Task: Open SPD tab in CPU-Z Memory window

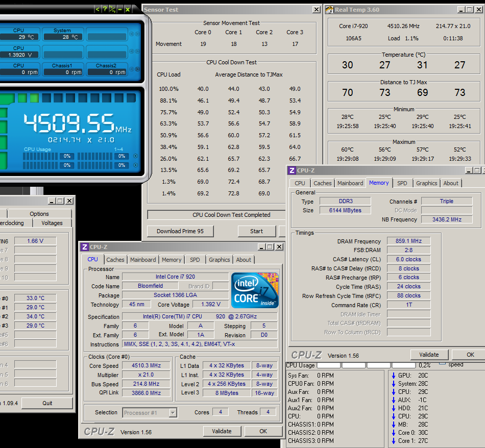Action: pos(402,183)
